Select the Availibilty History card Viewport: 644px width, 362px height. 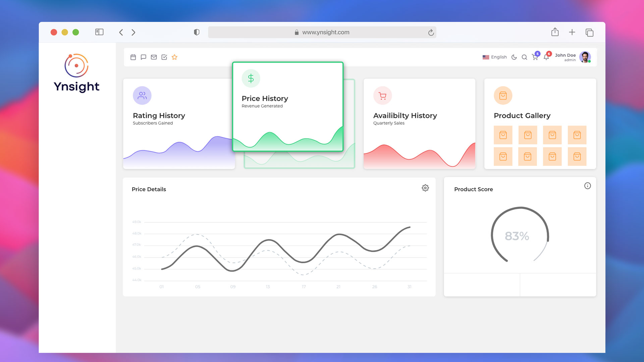pos(419,124)
